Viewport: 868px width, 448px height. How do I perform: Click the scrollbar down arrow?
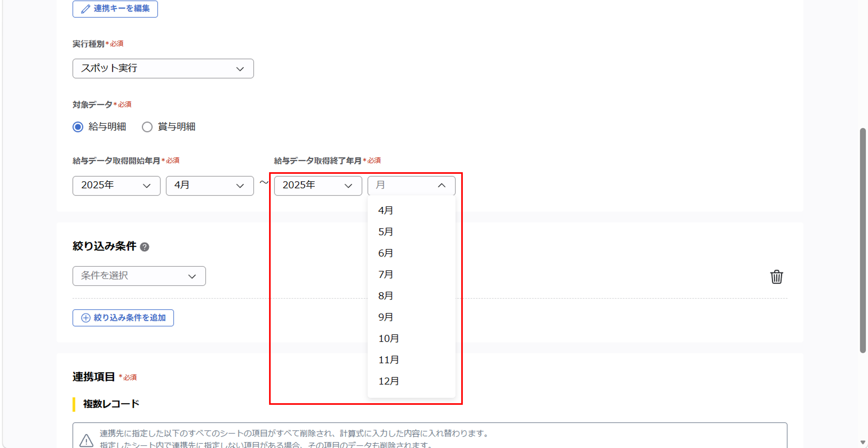click(863, 442)
